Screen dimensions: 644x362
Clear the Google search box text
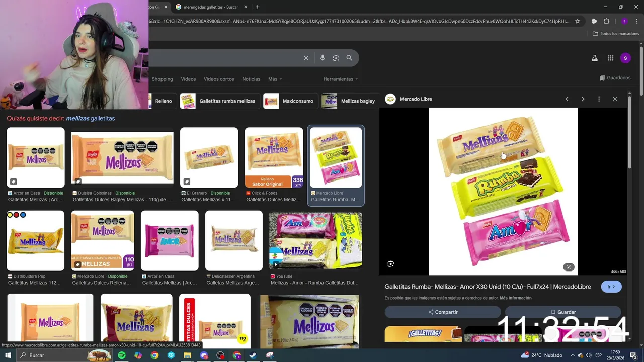(306, 58)
